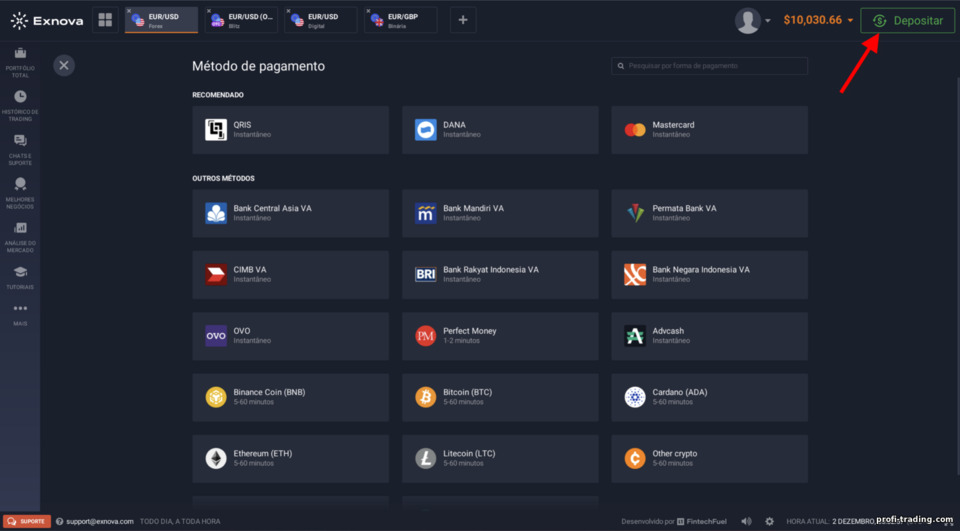Choose Mastercard payment method
The height and width of the screenshot is (531, 960).
[x=710, y=130]
